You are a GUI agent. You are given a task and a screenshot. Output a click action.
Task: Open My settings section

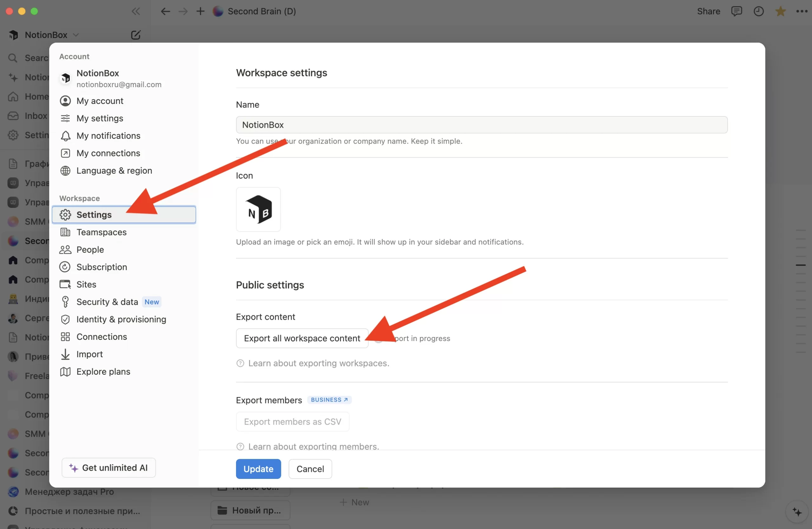tap(123, 118)
